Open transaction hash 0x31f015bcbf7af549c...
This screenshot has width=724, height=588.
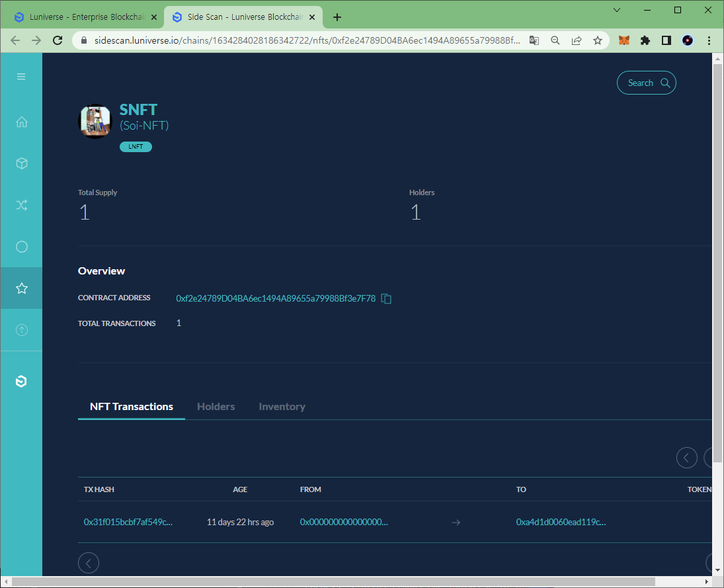(x=128, y=522)
